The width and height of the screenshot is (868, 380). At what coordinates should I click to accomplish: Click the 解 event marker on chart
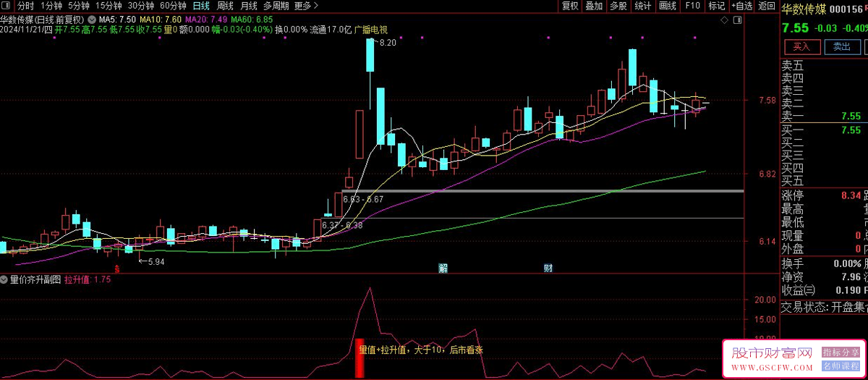tap(443, 269)
